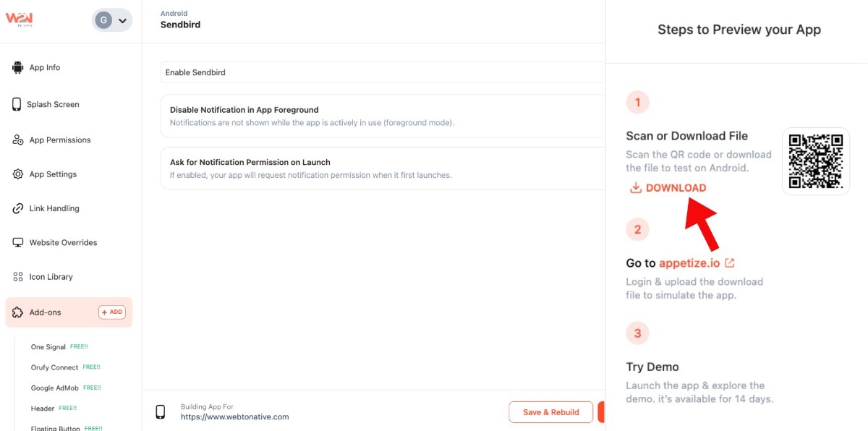Open the appetize.io external link
The image size is (868, 431).
[697, 263]
